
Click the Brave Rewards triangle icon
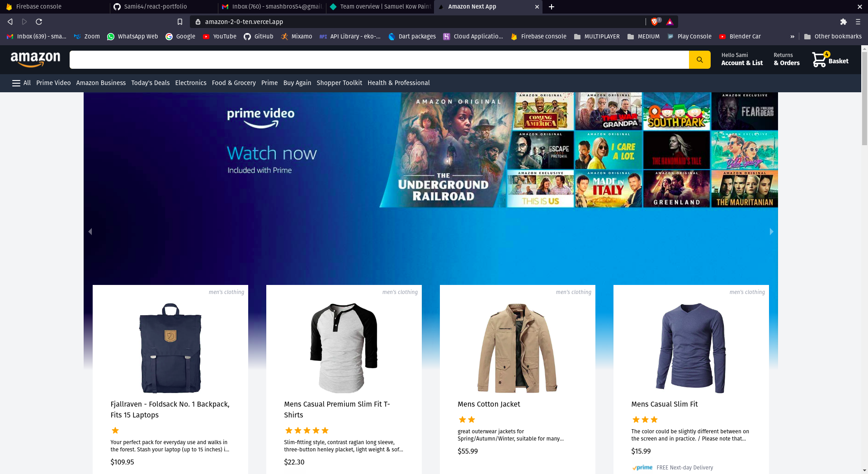[670, 22]
